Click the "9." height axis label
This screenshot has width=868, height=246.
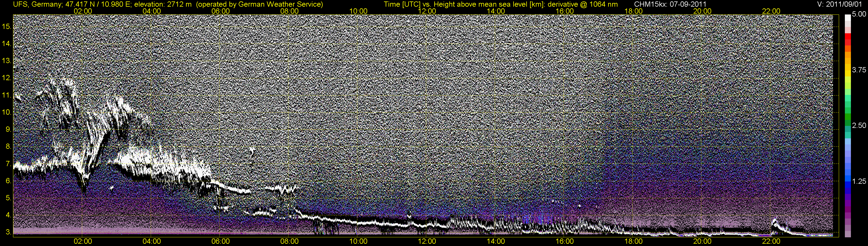click(8, 129)
